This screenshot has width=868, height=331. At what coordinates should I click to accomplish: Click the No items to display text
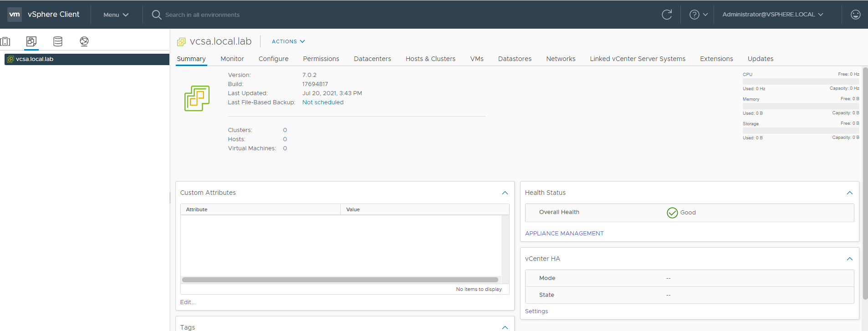tap(479, 289)
